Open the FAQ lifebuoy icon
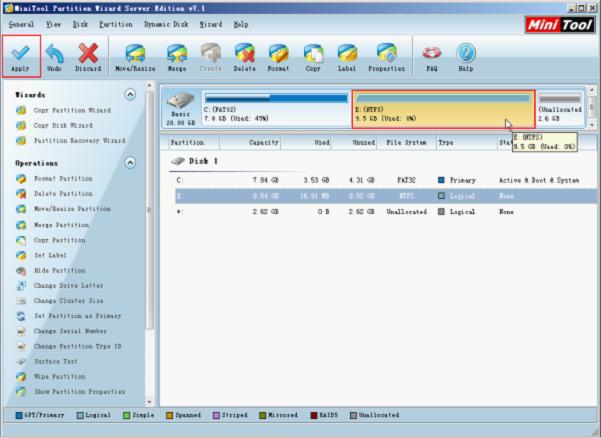This screenshot has width=601, height=438. 432,53
